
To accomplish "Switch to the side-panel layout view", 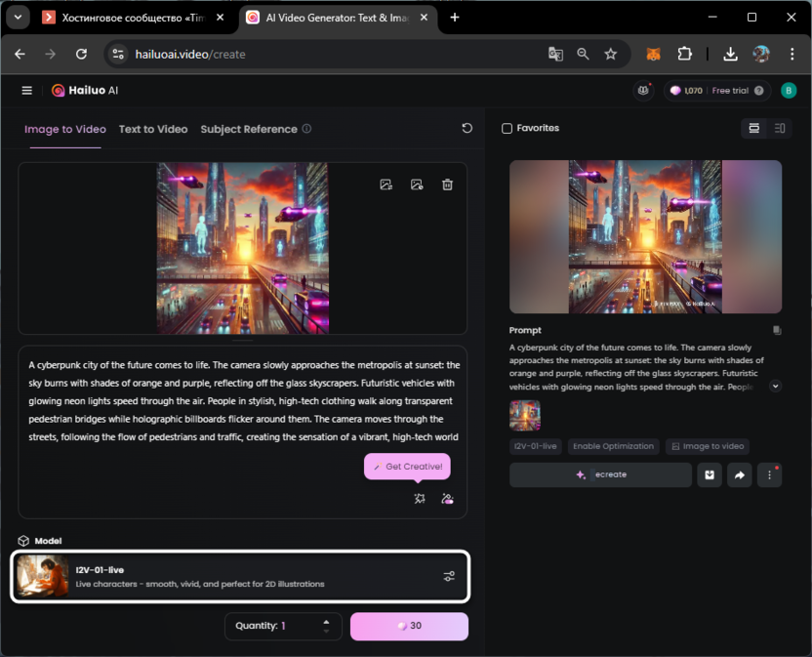I will (x=780, y=129).
